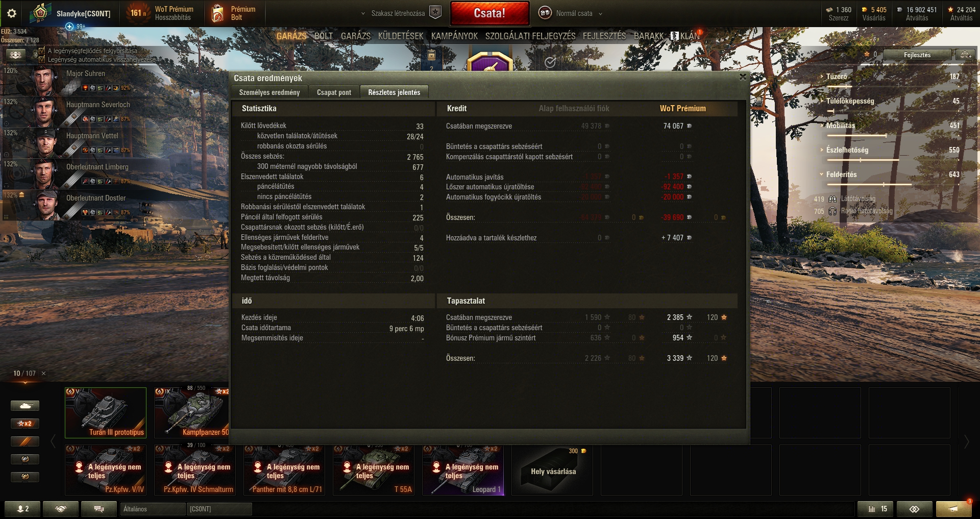Screen dimensions: 980x519
Task: Open the [CSONT] clan chat channel
Action: (x=219, y=509)
